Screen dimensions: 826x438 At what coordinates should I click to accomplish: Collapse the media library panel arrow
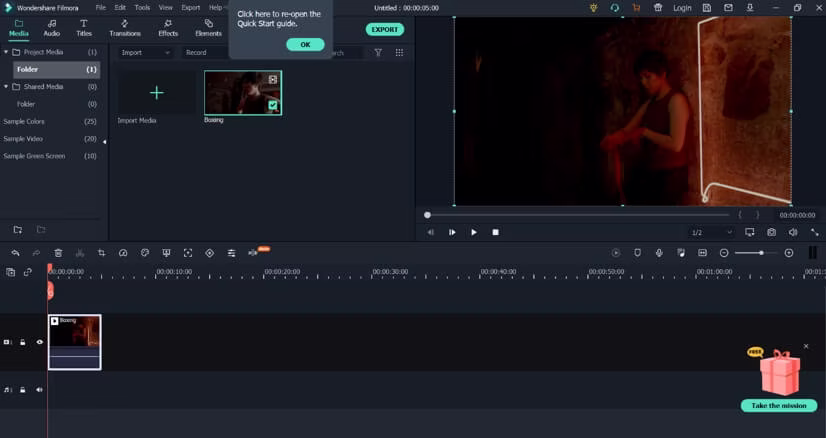[x=104, y=142]
